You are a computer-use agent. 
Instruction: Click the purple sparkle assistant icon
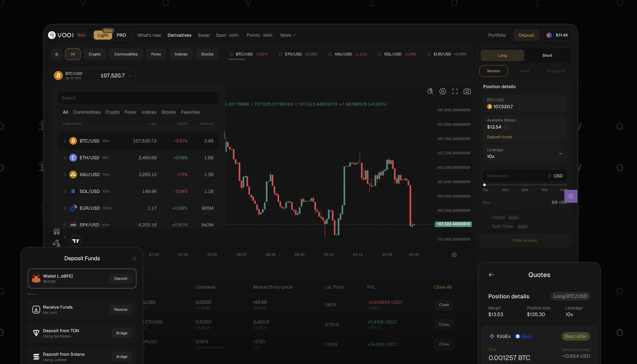(x=571, y=196)
